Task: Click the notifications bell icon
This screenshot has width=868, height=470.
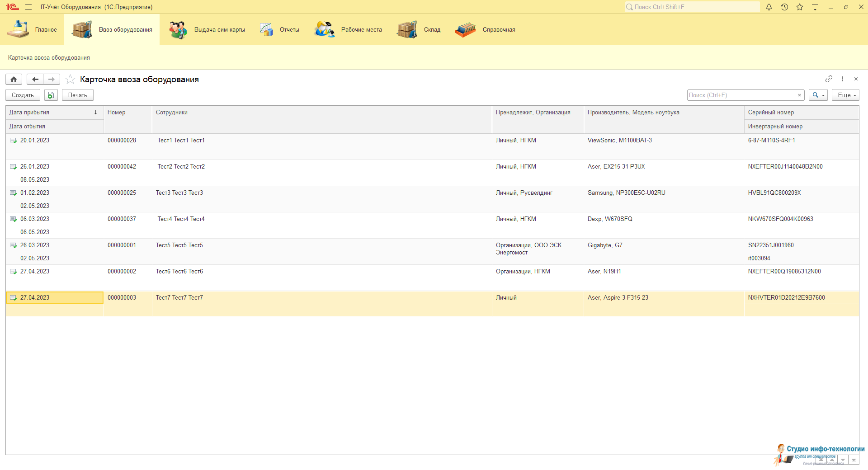Action: click(769, 7)
